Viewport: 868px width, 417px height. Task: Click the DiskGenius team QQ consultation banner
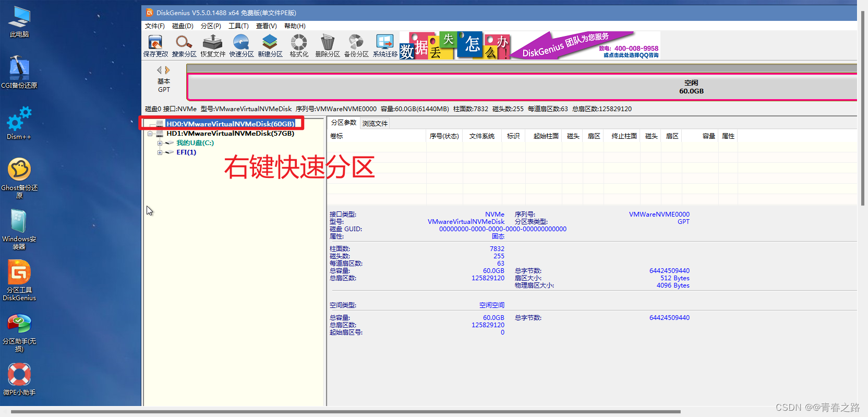586,45
